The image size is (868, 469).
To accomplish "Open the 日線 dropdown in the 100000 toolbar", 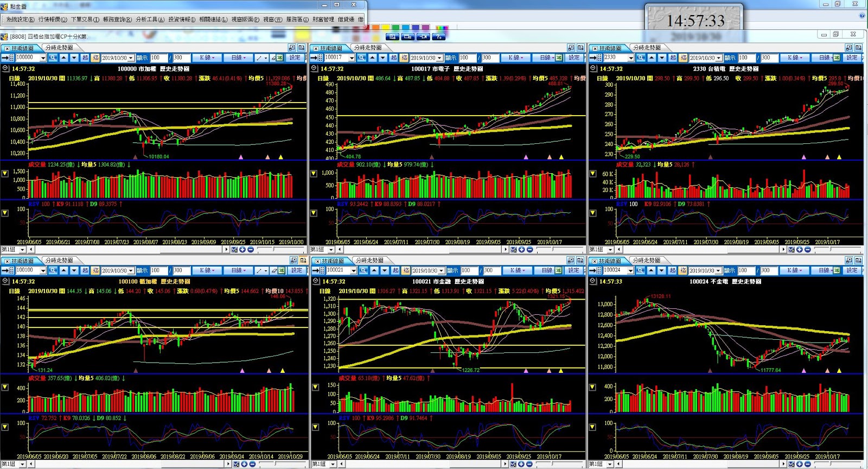I will (238, 58).
